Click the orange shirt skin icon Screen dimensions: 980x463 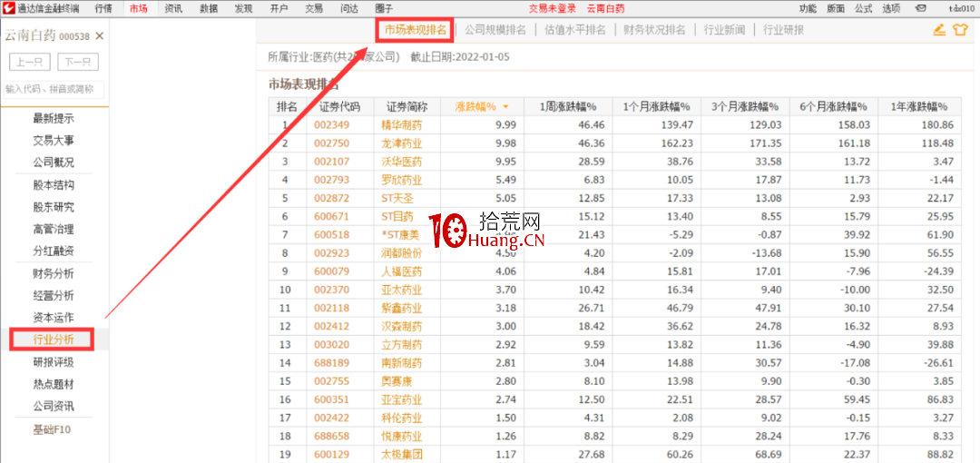(x=959, y=29)
